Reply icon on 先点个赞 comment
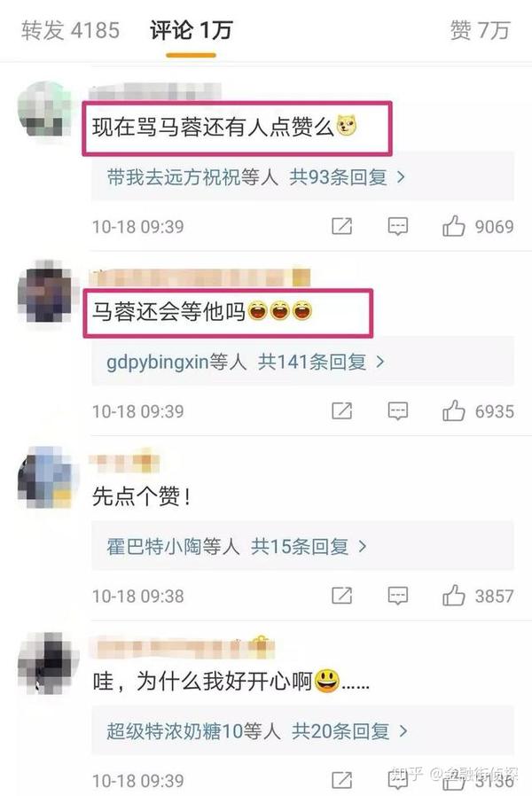The image size is (532, 796). point(397,596)
